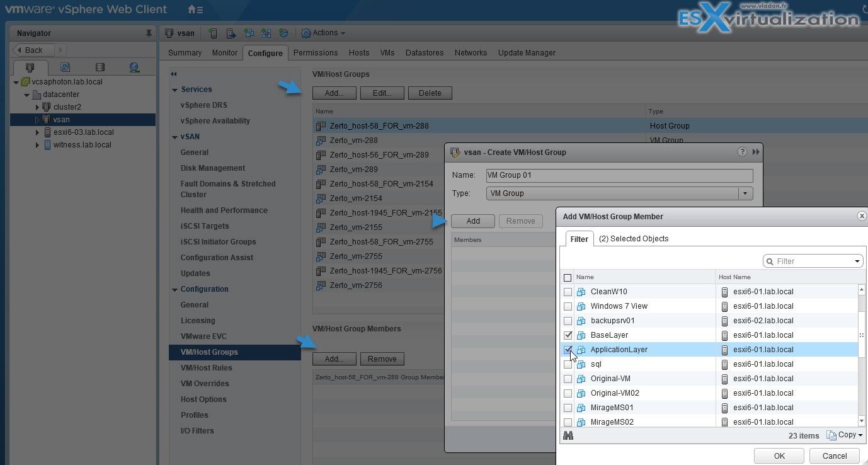Check the CleanW10 checkbox
Image resolution: width=868 pixels, height=465 pixels.
(568, 292)
